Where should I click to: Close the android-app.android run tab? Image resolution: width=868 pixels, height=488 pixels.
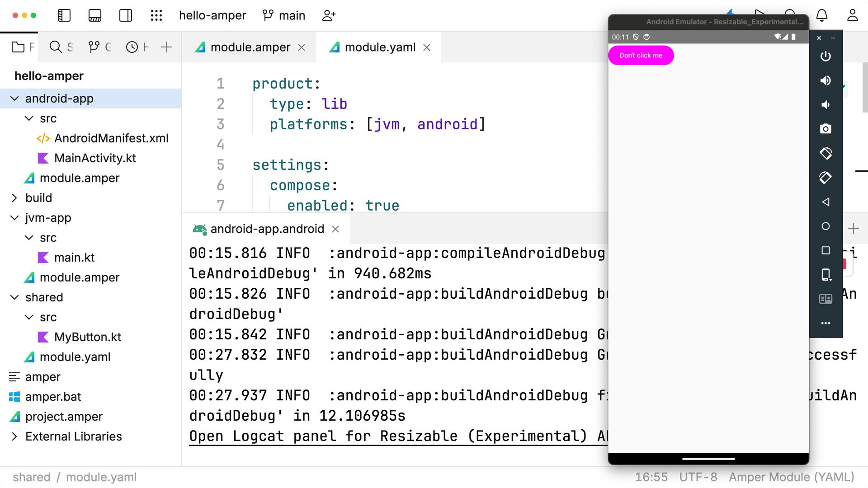pos(335,229)
